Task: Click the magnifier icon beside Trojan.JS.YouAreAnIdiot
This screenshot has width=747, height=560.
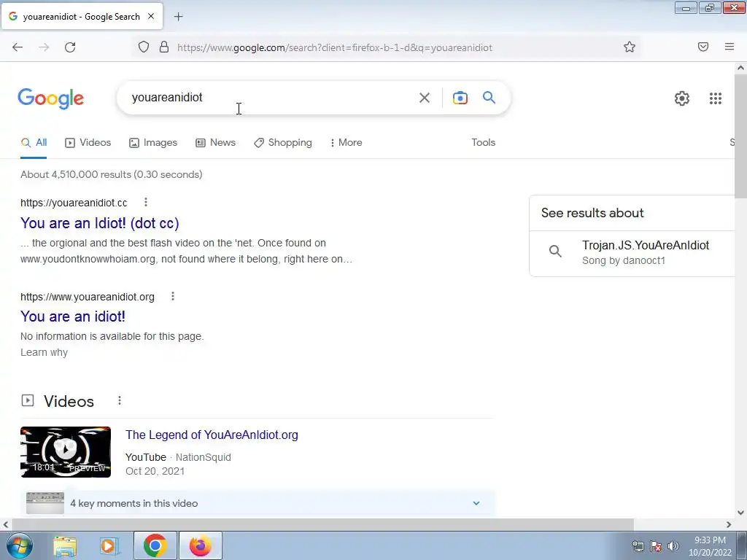Action: click(x=555, y=251)
